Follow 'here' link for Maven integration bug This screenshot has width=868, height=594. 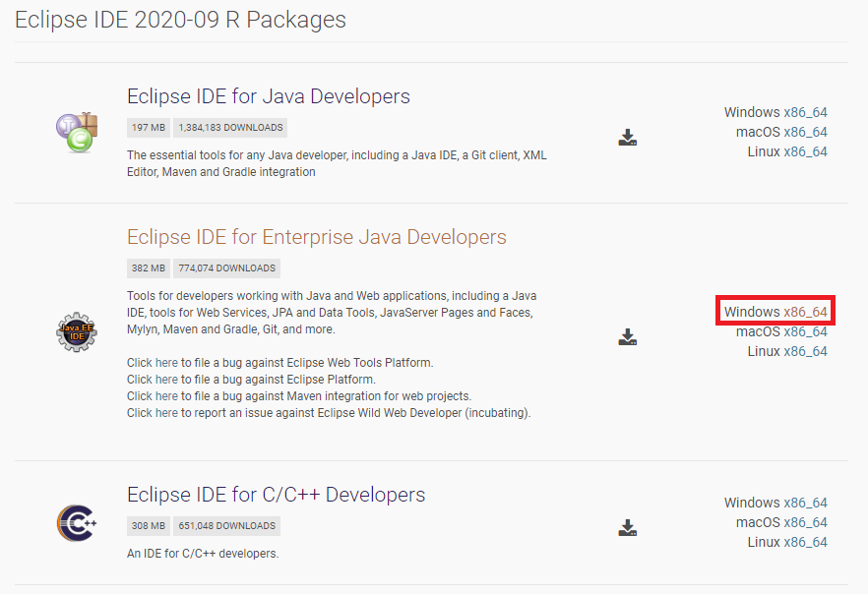pyautogui.click(x=166, y=396)
